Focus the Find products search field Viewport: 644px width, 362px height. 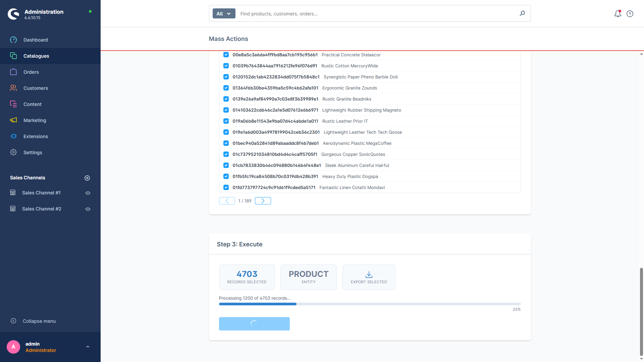click(377, 14)
